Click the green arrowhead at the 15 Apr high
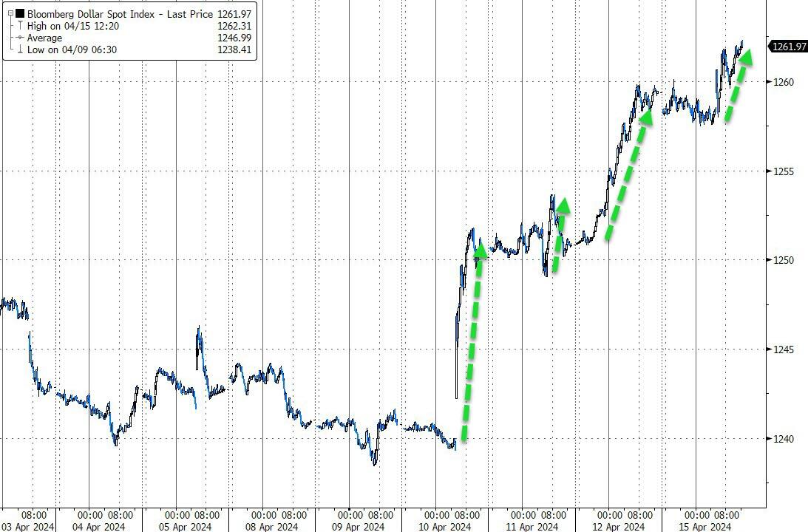Screen dimensions: 808x532 coord(744,57)
